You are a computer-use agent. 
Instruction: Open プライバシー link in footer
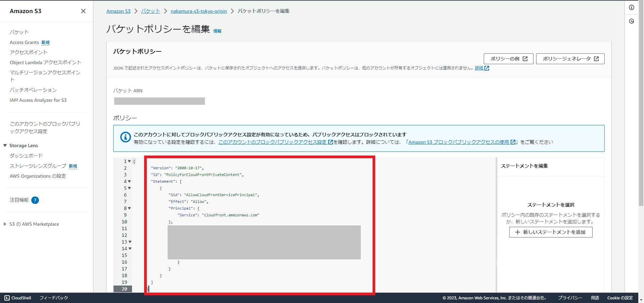tap(570, 298)
